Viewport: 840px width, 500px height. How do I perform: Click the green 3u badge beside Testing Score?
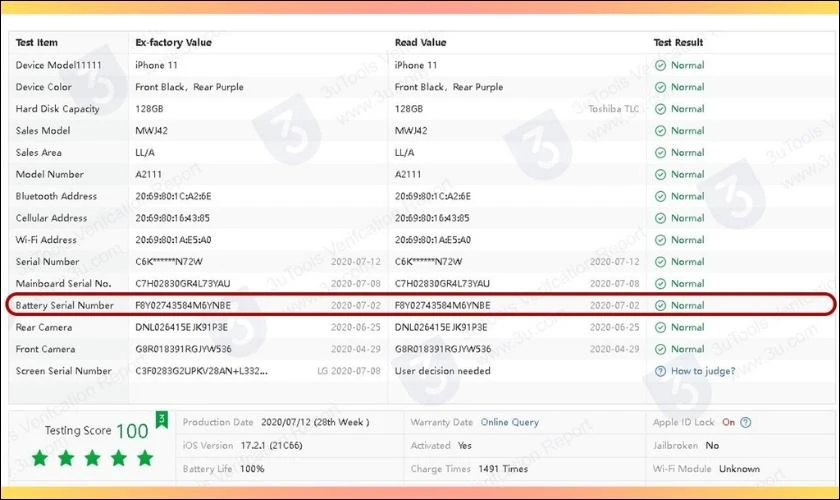tap(161, 419)
